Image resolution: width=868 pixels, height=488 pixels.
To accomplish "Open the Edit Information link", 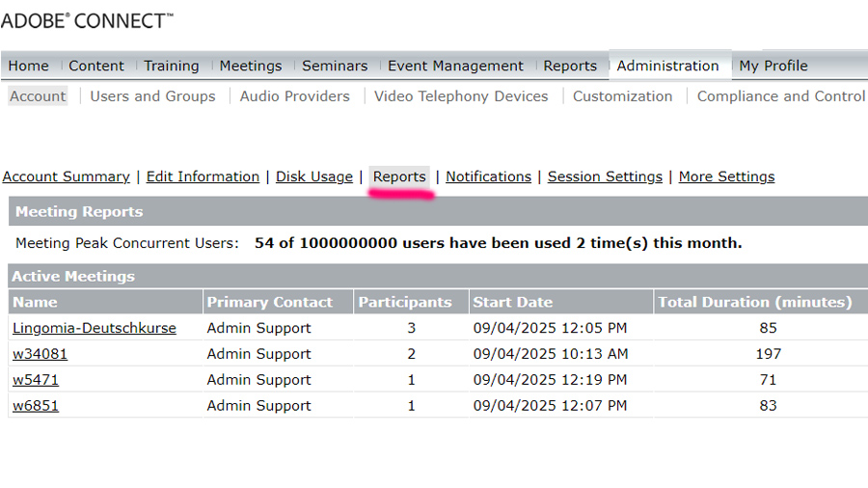I will tap(203, 176).
